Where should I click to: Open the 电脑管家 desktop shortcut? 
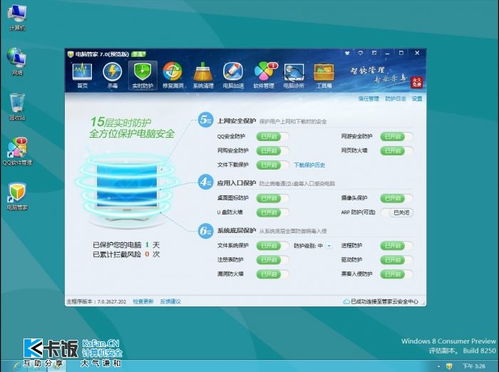pos(17,196)
